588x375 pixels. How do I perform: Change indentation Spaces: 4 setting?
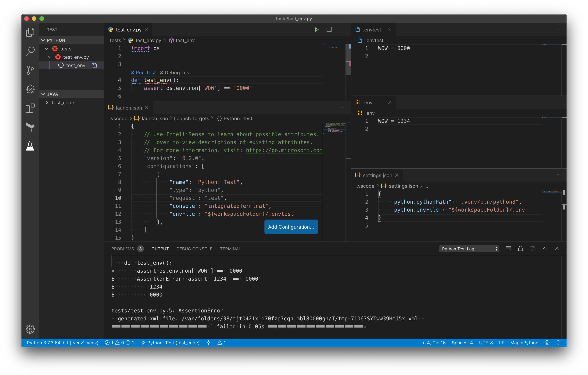point(462,343)
